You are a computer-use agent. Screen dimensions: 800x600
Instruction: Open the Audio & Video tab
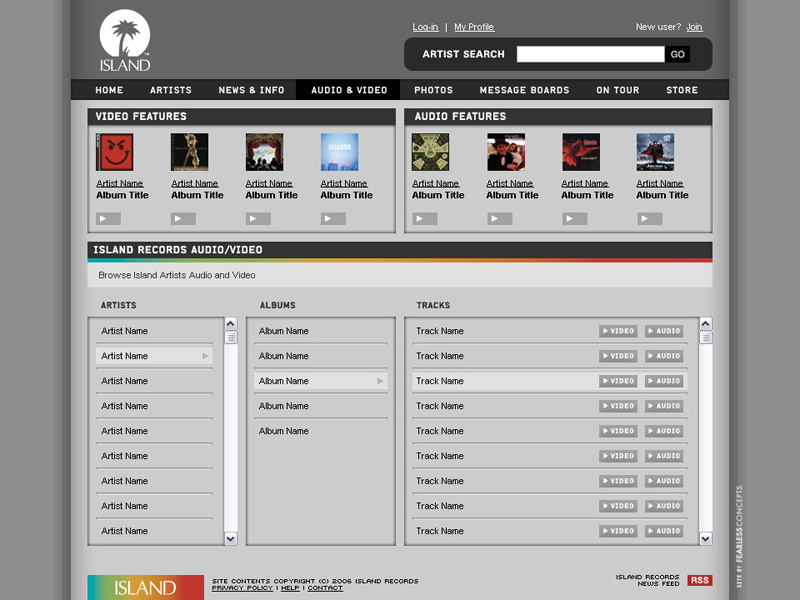click(349, 90)
